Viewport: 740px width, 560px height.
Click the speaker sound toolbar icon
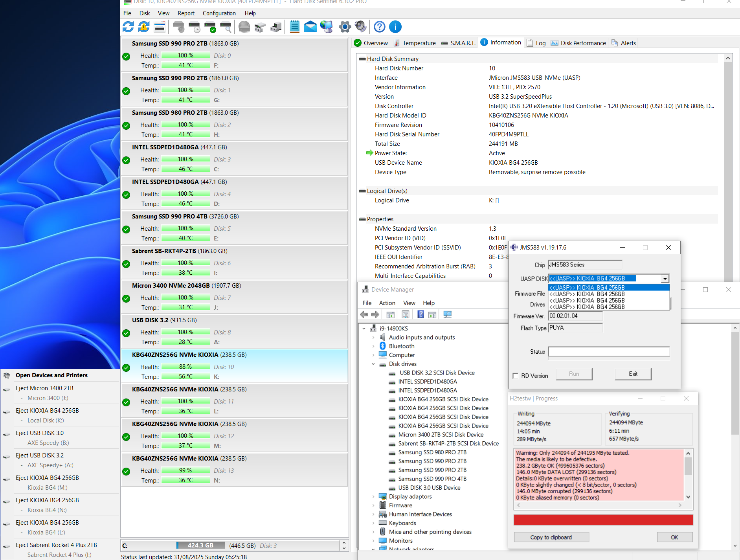[x=360, y=27]
